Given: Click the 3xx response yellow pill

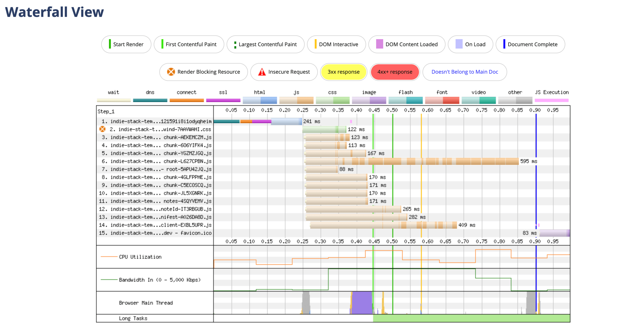Looking at the screenshot, I should tap(343, 72).
